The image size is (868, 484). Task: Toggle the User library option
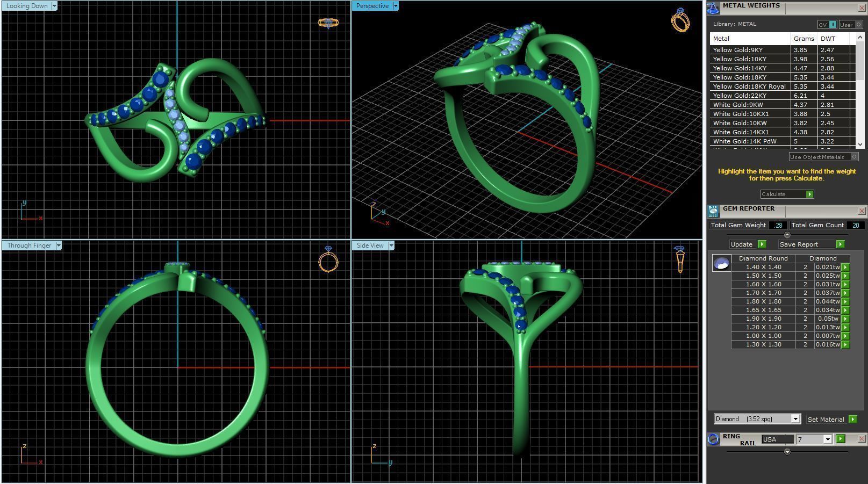click(850, 25)
